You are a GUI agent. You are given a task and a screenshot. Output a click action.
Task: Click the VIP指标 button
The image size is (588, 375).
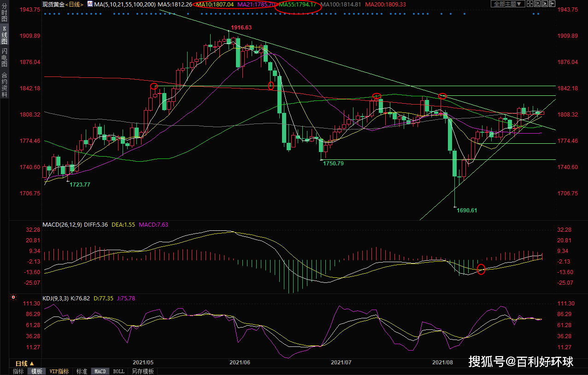[59, 371]
